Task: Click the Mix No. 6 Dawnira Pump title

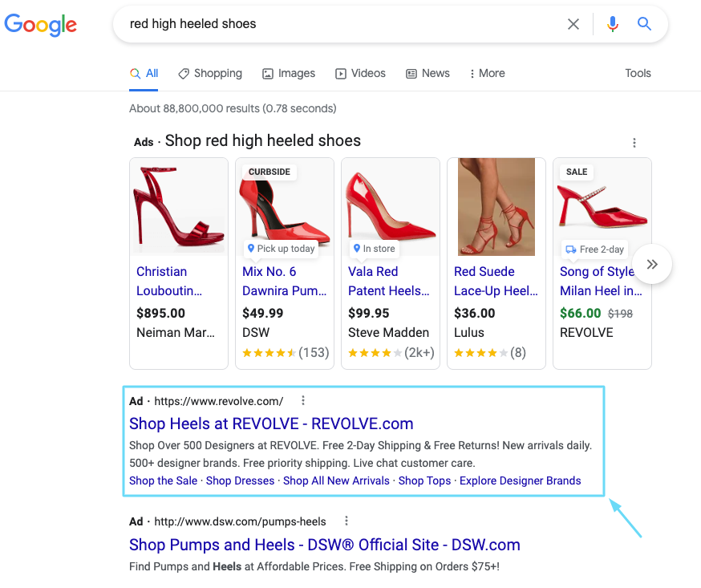Action: click(x=285, y=282)
